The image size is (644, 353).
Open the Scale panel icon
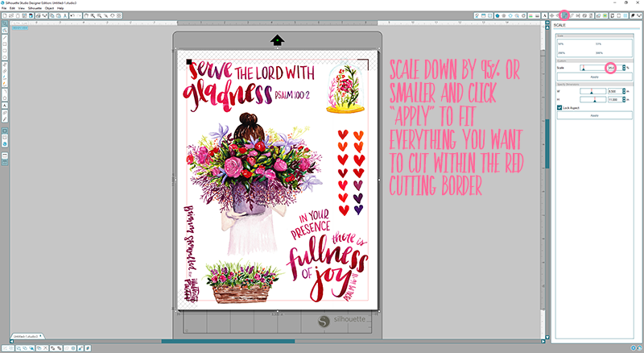pos(564,15)
